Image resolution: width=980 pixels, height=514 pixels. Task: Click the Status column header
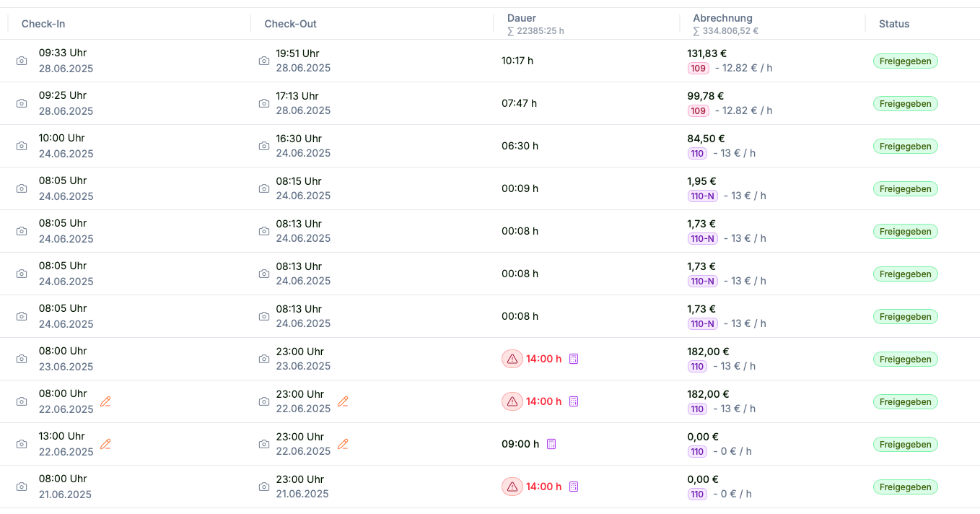(x=894, y=24)
